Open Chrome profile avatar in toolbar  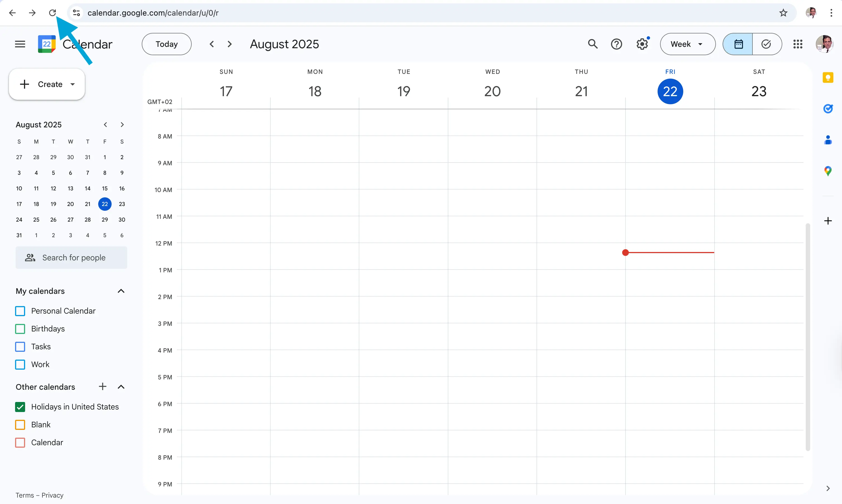tap(811, 13)
